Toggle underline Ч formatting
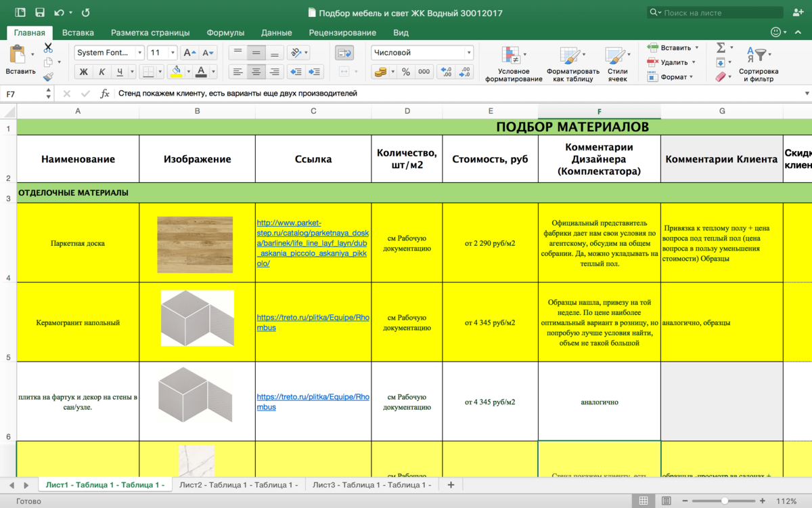The image size is (812, 508). click(x=120, y=72)
